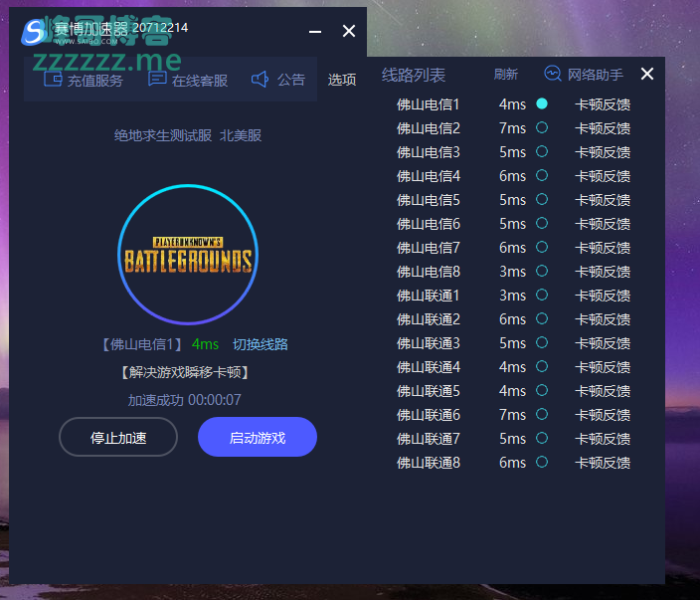Click the recharge service icon (充值服务)
Screen dimensions: 700x600
click(53, 80)
